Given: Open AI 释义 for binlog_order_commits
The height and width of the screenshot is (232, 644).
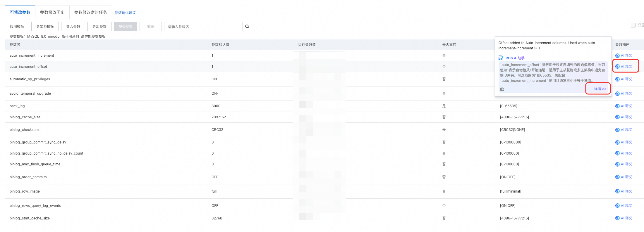Looking at the screenshot, I should pos(624,177).
